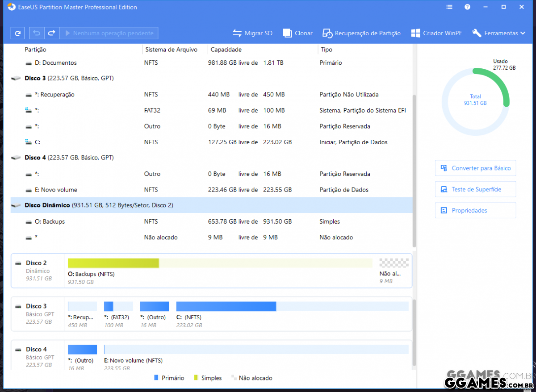The image size is (536, 392).
Task: Select the C: NTFS partition row
Action: point(211,142)
